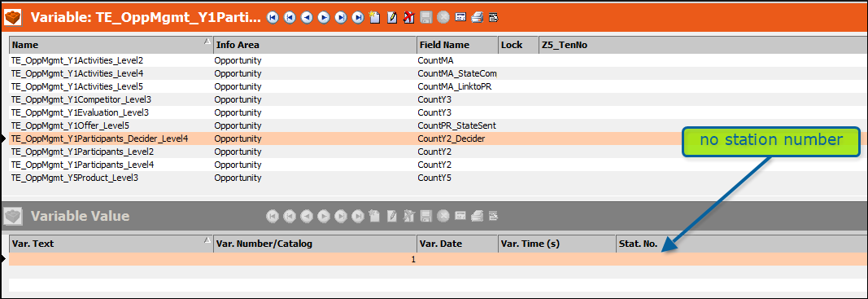The height and width of the screenshot is (299, 868).
Task: Select row TE_OppMgmt_Y1Activities_Level2
Action: [438, 60]
